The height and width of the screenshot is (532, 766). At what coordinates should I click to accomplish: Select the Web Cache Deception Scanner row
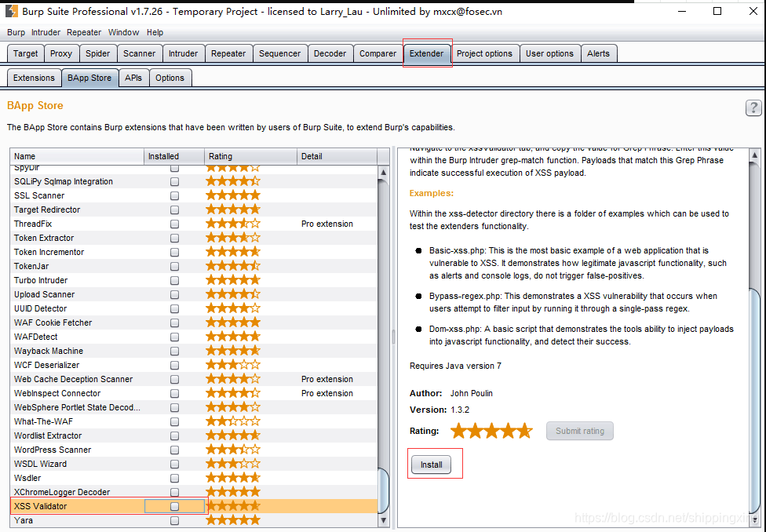click(x=194, y=379)
